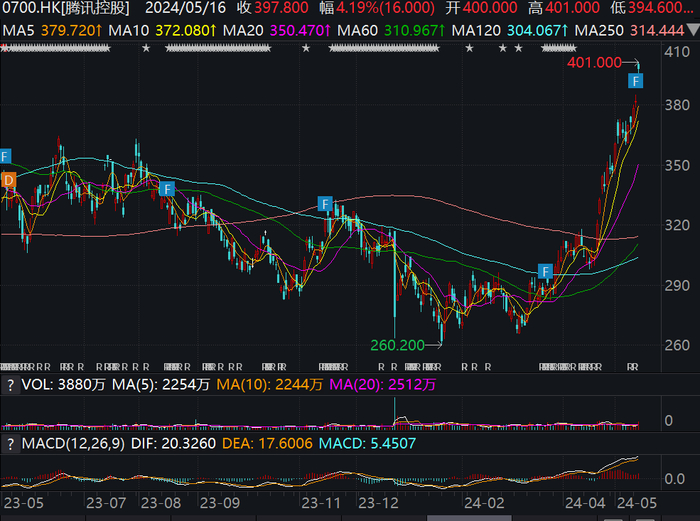
Task: Click the MACD(12,26,9) indicator name
Action: pyautogui.click(x=73, y=444)
